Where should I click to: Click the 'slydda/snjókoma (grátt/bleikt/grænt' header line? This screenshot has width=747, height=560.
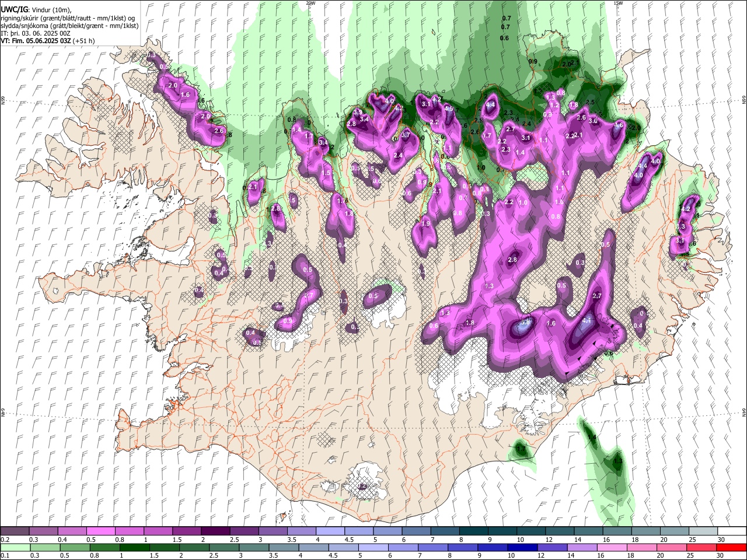tap(69, 26)
